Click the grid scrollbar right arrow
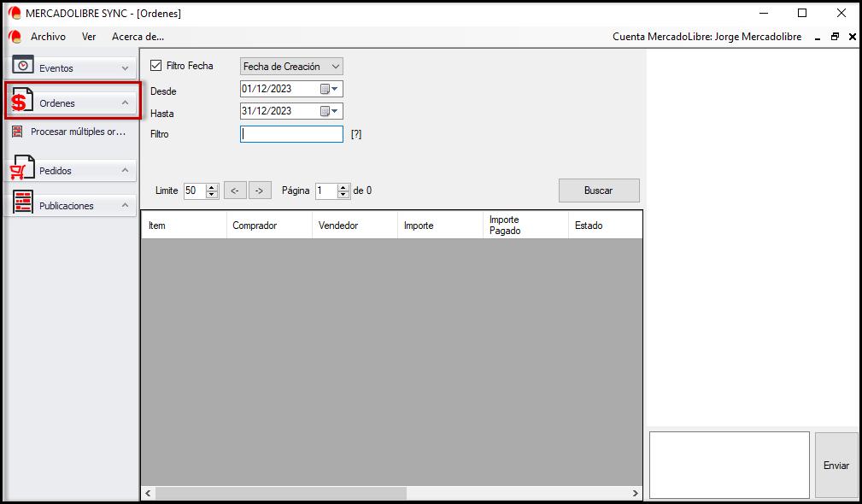 636,493
